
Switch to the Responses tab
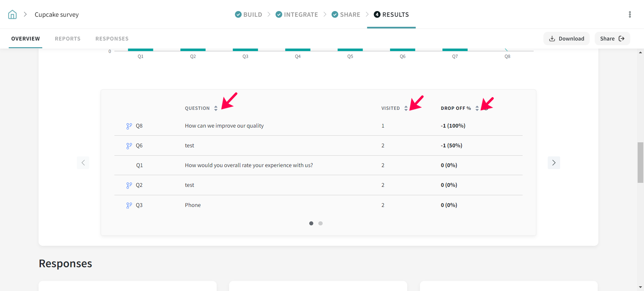(x=112, y=39)
